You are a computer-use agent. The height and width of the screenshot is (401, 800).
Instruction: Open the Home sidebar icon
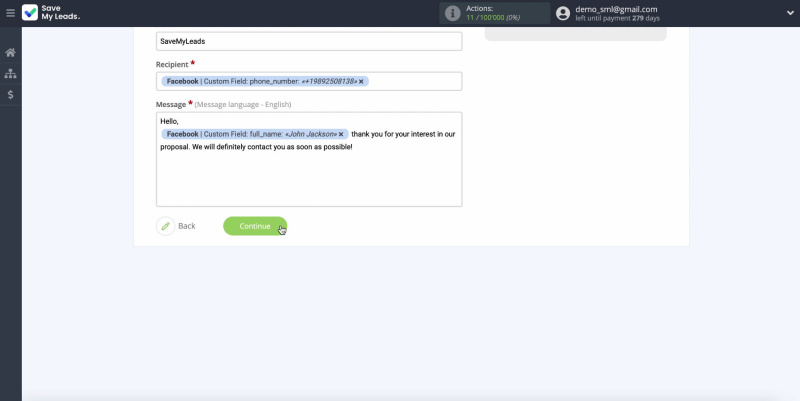coord(10,53)
